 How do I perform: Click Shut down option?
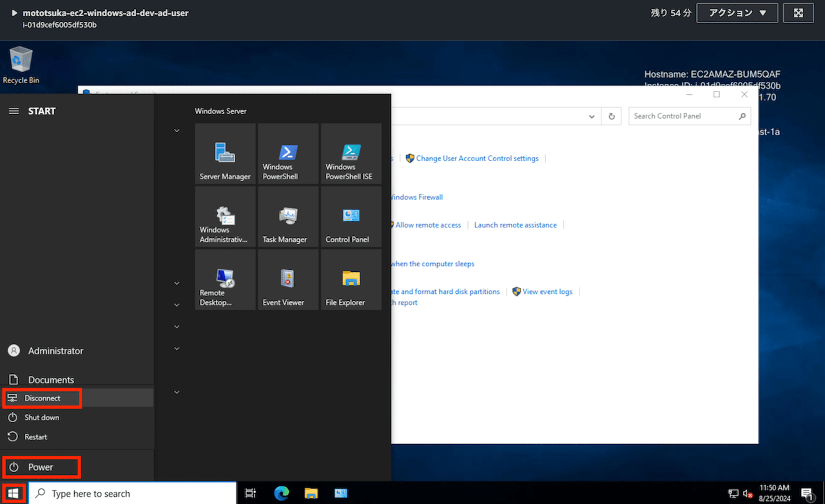41,417
